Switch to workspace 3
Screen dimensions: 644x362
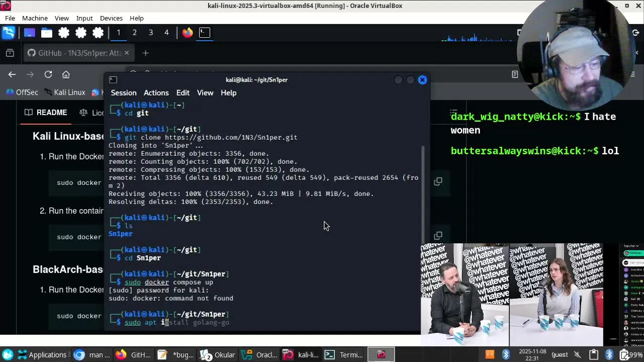(150, 33)
